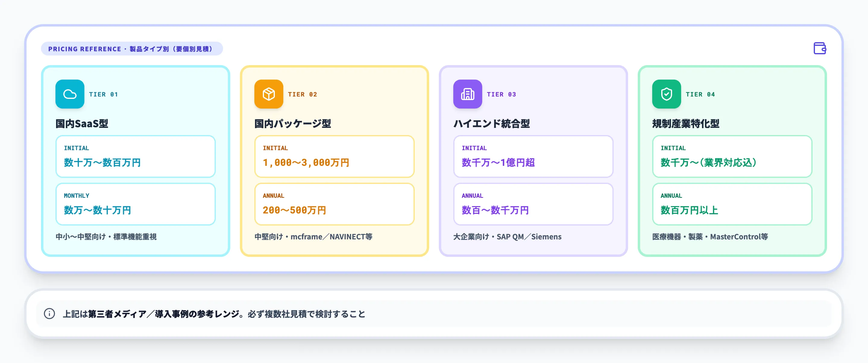Select the ハイエンド統合型 tier header

(492, 124)
